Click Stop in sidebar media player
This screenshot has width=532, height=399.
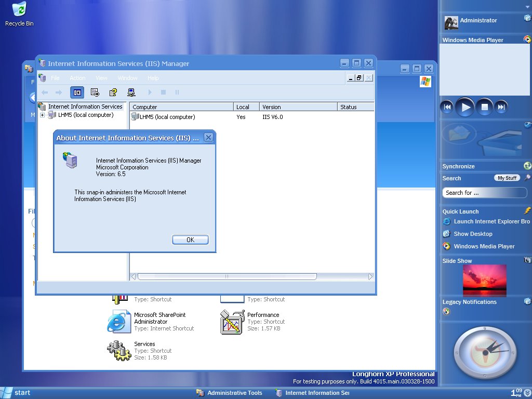pyautogui.click(x=485, y=107)
